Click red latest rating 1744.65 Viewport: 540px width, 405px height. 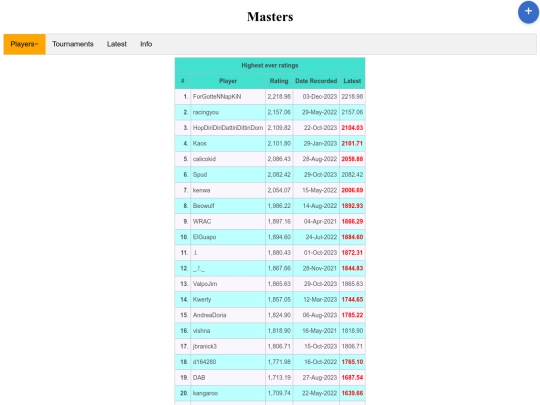click(352, 300)
